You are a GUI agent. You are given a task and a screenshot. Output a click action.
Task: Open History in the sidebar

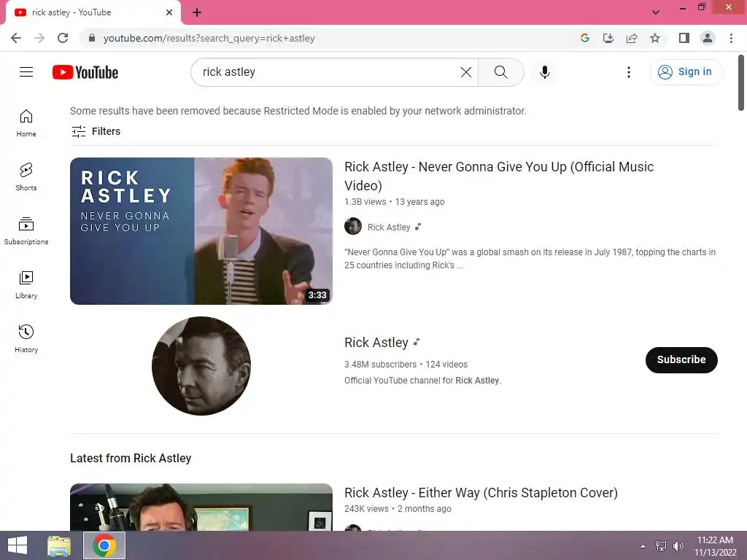(x=26, y=338)
